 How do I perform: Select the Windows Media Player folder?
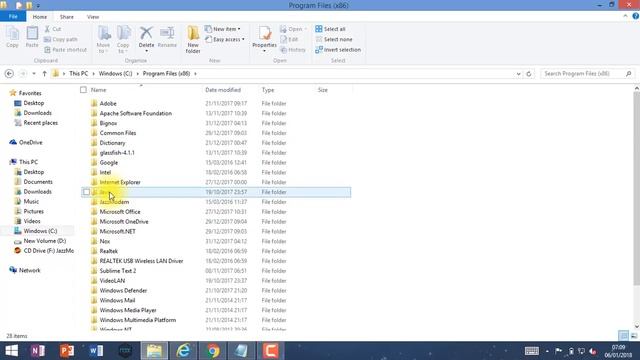pos(128,310)
